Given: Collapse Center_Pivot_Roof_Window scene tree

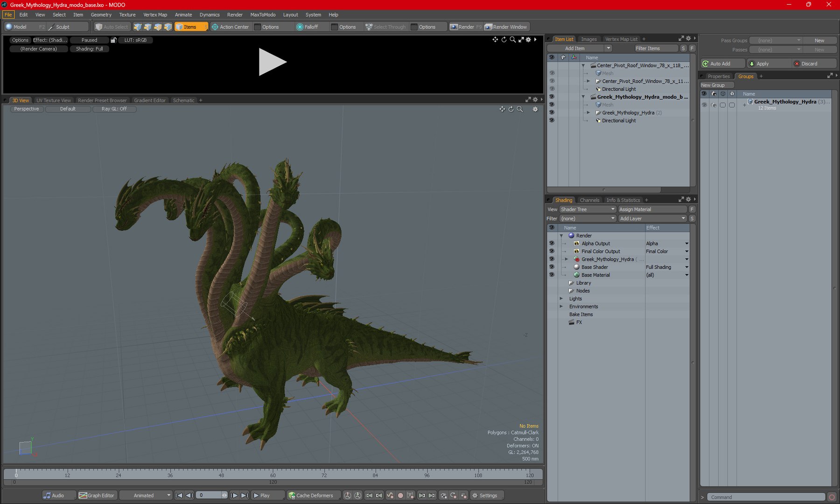Looking at the screenshot, I should (x=583, y=65).
